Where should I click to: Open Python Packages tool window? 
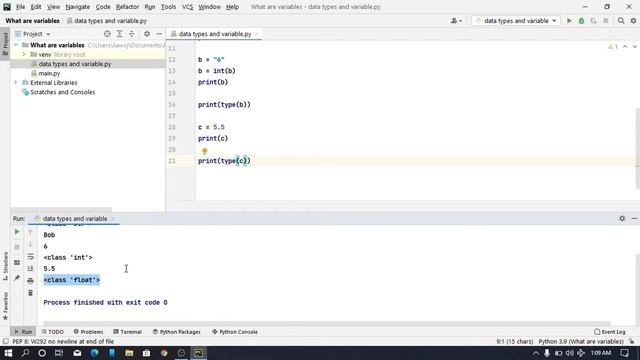tap(176, 332)
